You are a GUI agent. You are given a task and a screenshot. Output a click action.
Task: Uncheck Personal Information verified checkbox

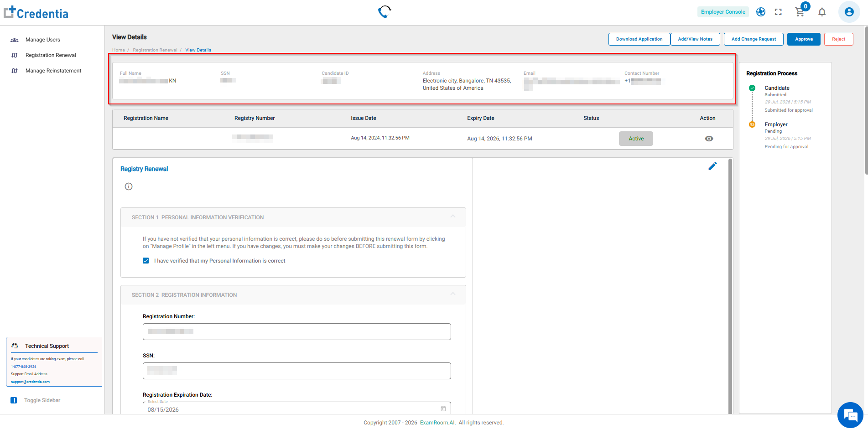pos(146,261)
